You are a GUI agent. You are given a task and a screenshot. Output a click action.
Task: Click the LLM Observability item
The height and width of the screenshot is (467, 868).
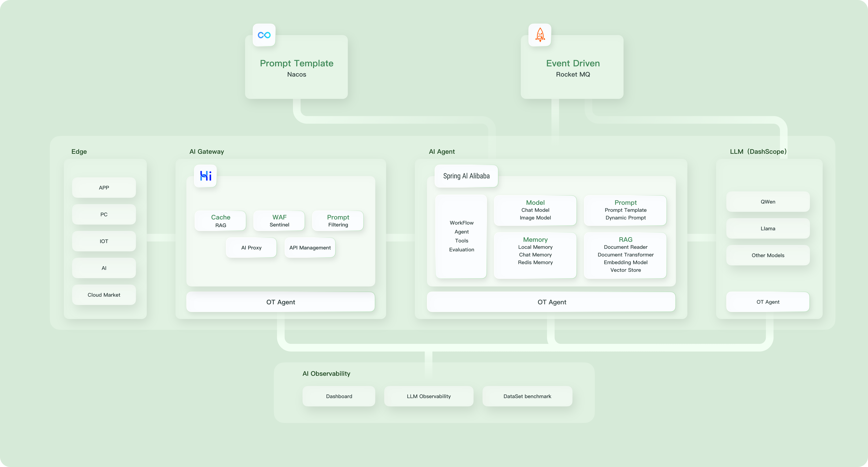pyautogui.click(x=429, y=396)
